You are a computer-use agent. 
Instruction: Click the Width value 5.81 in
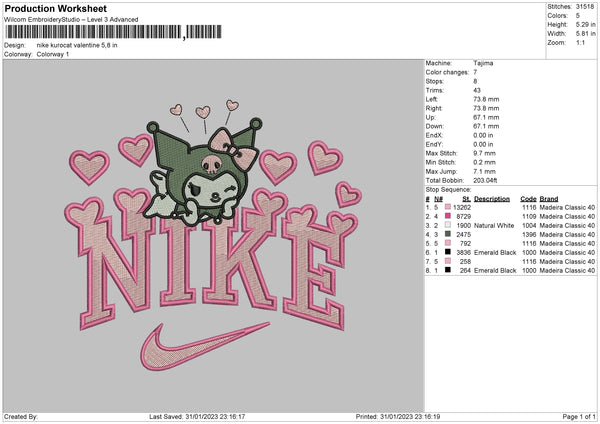coord(585,34)
